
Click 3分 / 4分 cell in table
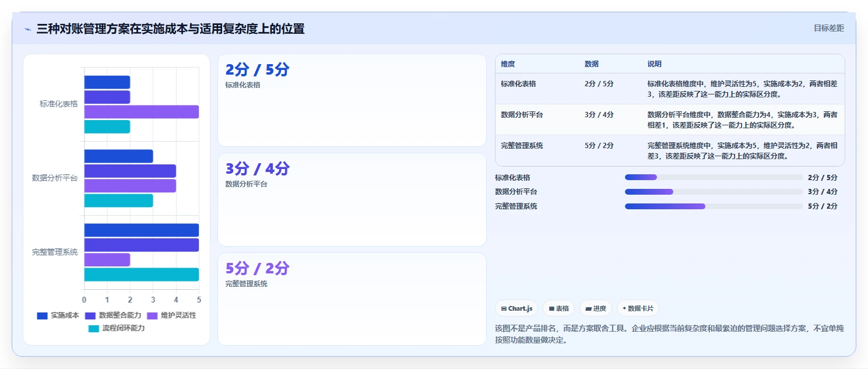599,115
